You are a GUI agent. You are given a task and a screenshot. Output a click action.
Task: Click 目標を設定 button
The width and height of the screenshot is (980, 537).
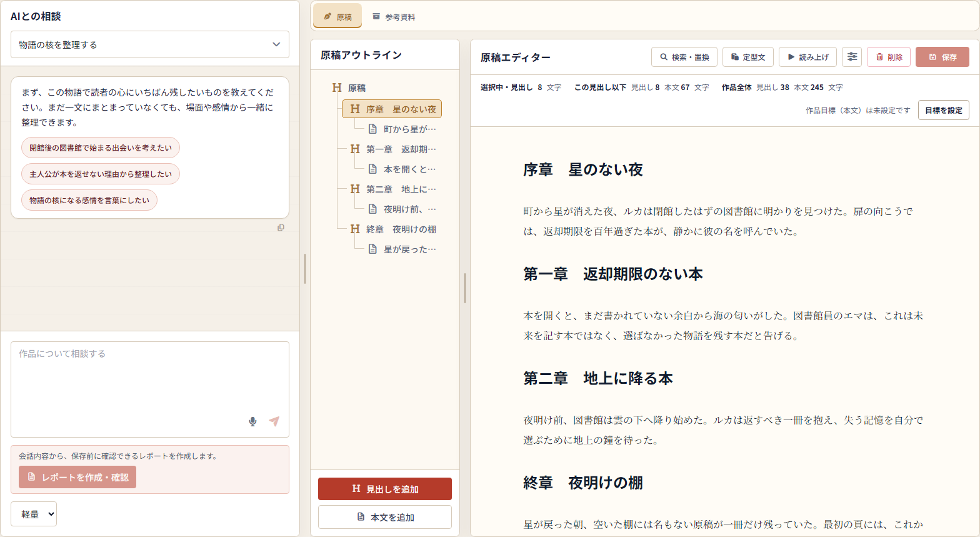pyautogui.click(x=944, y=110)
